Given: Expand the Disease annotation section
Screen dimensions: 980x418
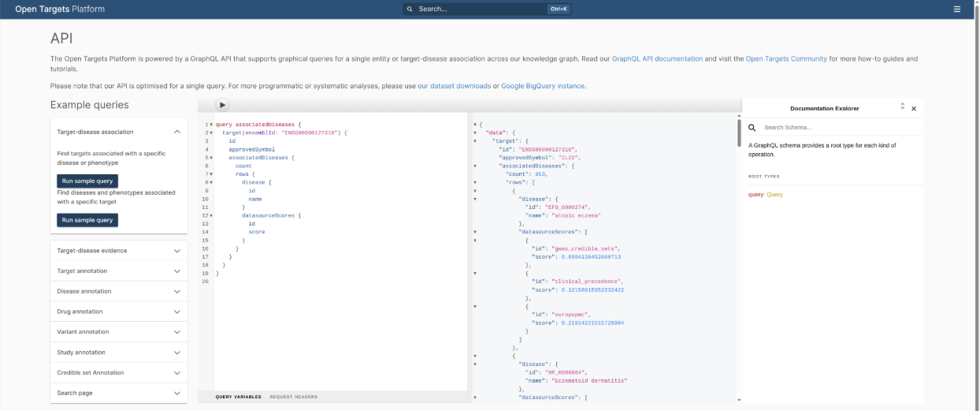Looking at the screenshot, I should point(119,291).
